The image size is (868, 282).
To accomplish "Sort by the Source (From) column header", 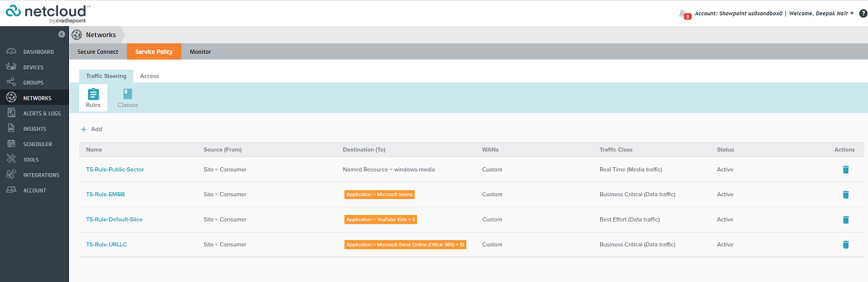I will tap(222, 150).
